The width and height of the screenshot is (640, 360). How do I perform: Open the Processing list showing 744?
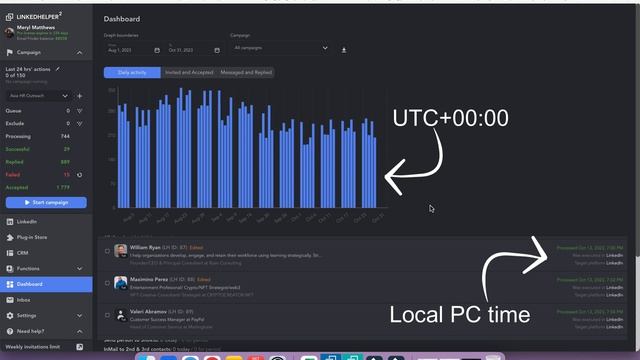(38, 136)
